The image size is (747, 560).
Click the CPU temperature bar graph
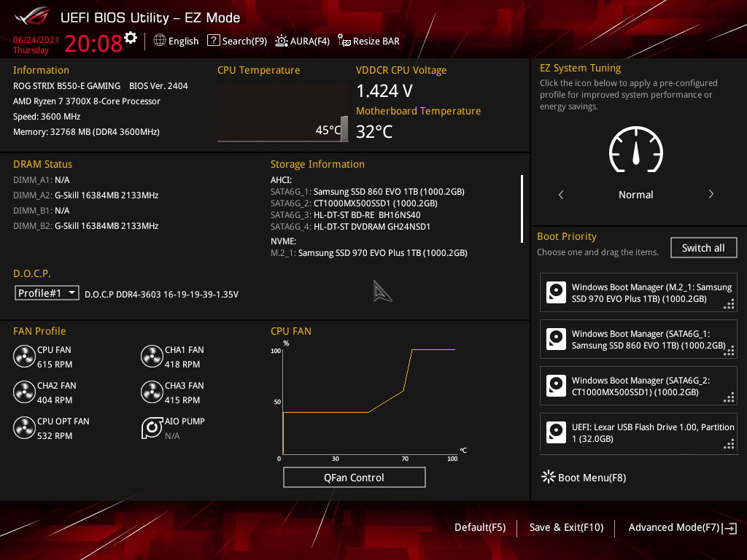(x=282, y=113)
